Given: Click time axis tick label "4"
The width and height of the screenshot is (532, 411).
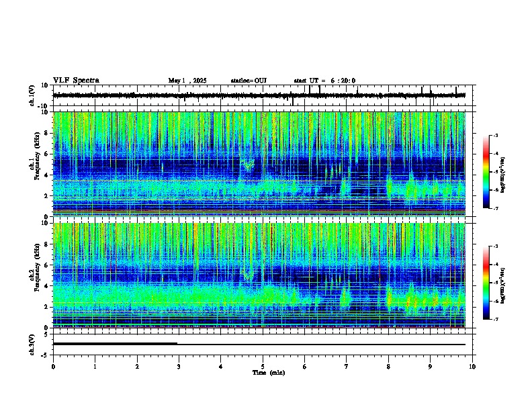Looking at the screenshot, I should tap(221, 367).
